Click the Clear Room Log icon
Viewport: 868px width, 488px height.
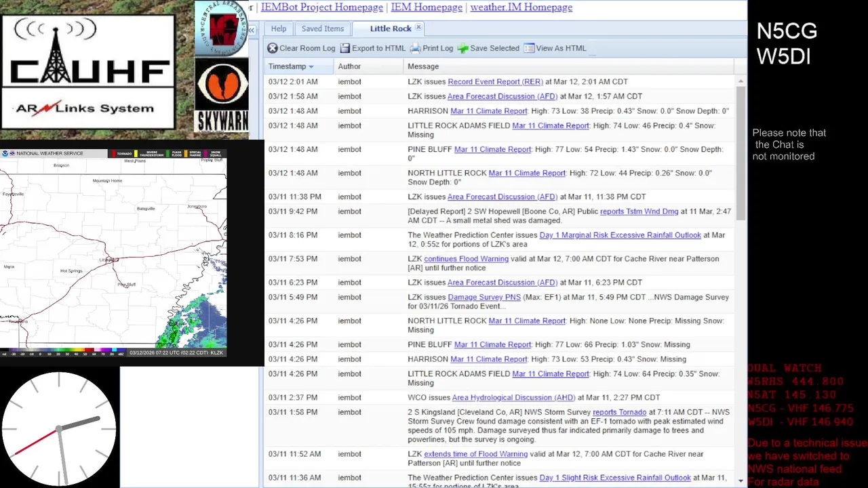[273, 48]
